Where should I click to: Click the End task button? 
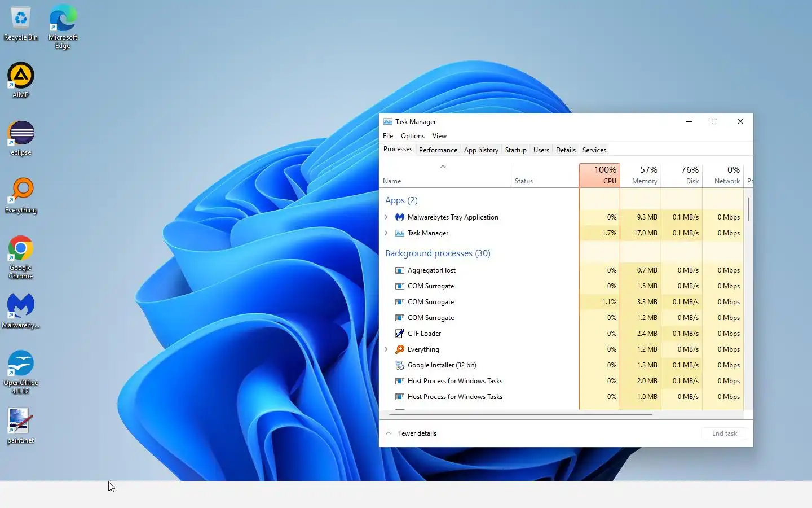click(x=724, y=433)
